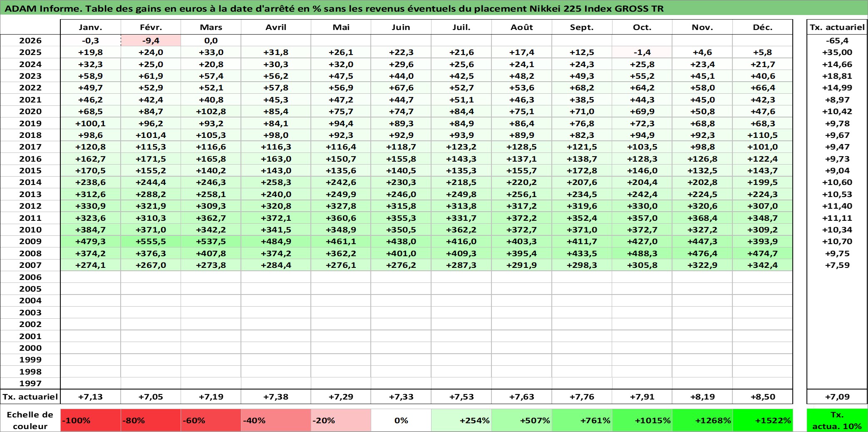Screen dimensions: 868x432
Task: Click the 'Tx. actuariel' bottom row label
Action: pos(30,397)
